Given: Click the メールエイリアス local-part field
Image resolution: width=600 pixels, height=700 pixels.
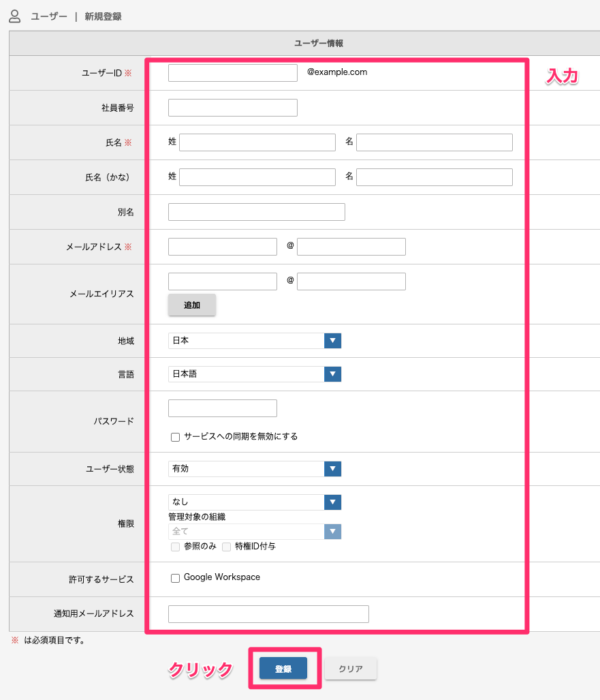Looking at the screenshot, I should (x=222, y=281).
